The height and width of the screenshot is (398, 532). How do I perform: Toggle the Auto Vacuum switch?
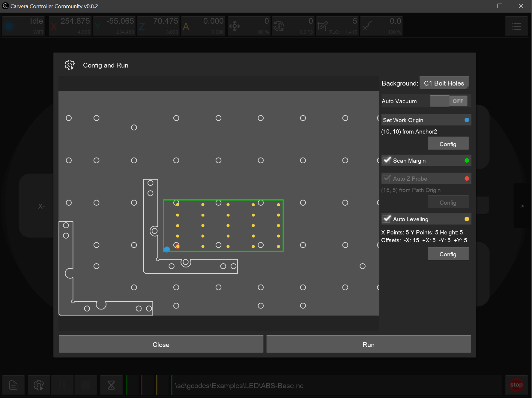click(449, 101)
